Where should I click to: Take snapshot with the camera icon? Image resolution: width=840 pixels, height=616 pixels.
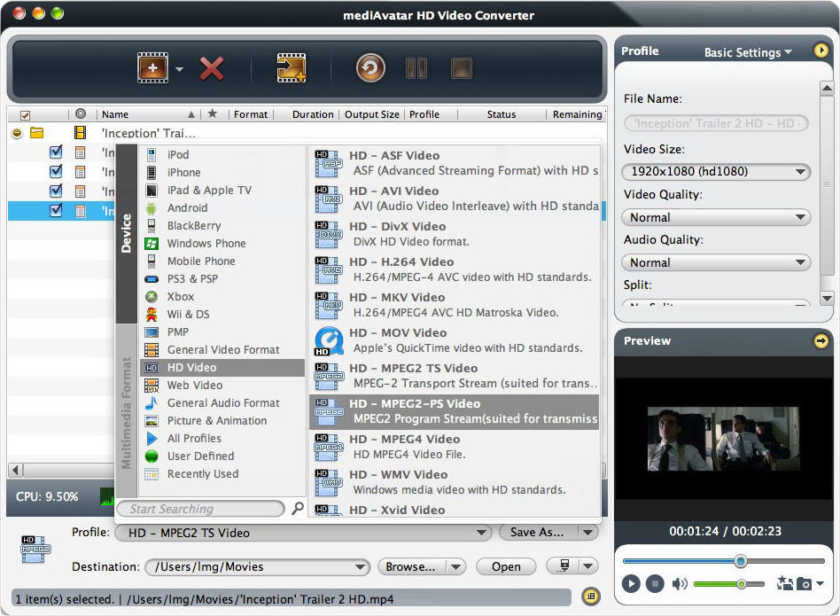pyautogui.click(x=804, y=583)
